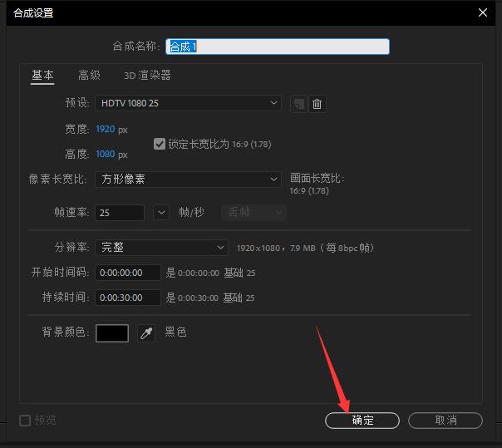Toggle lock aspect ratio 16:9 checkbox

tap(160, 144)
